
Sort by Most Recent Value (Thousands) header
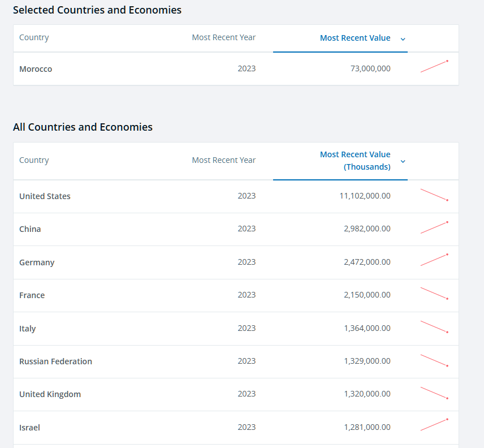click(355, 161)
